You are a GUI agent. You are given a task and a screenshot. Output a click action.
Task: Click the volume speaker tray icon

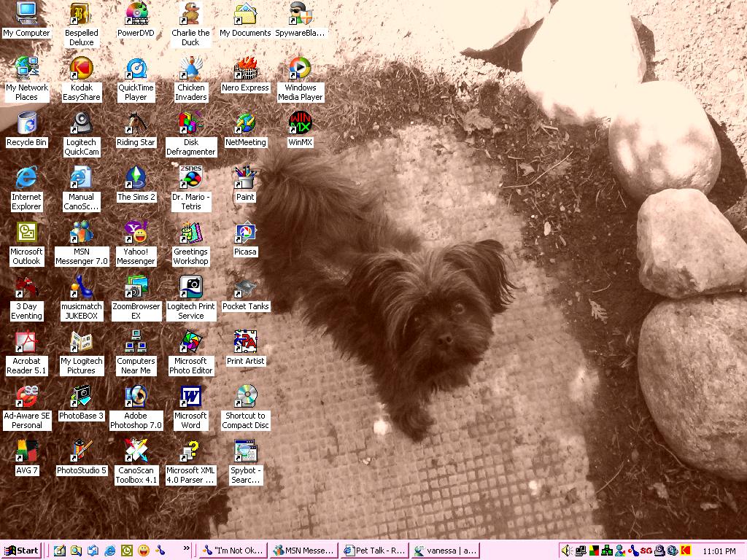(x=566, y=551)
